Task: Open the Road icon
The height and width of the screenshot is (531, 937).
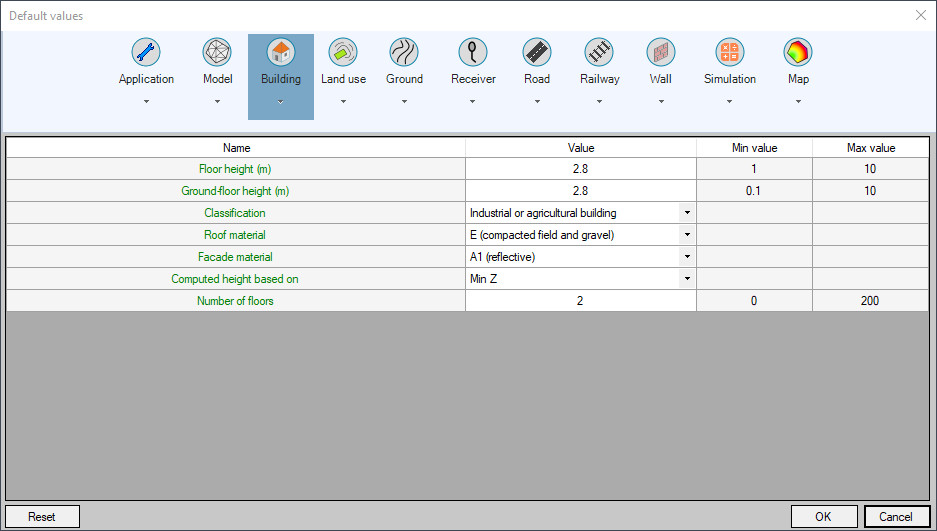Action: (x=537, y=53)
